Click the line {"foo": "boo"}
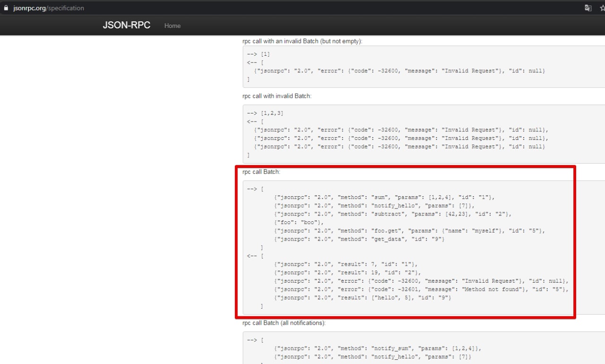The image size is (605, 364). pos(299,223)
